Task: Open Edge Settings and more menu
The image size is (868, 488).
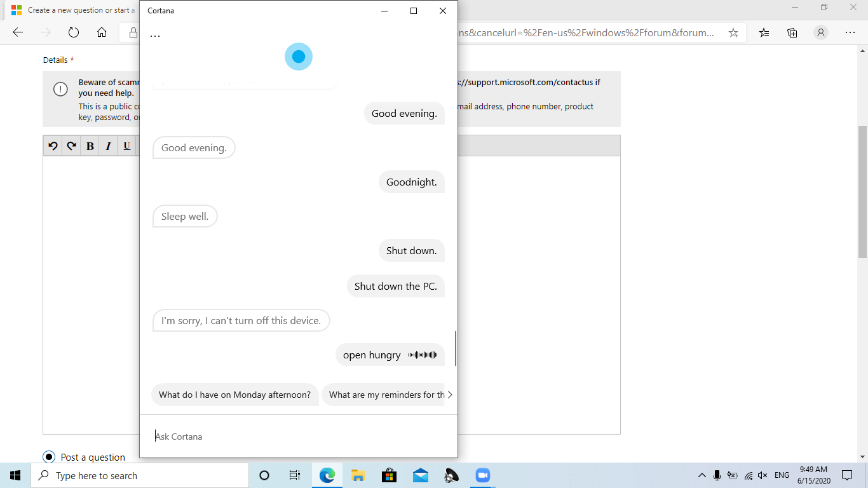Action: (850, 32)
